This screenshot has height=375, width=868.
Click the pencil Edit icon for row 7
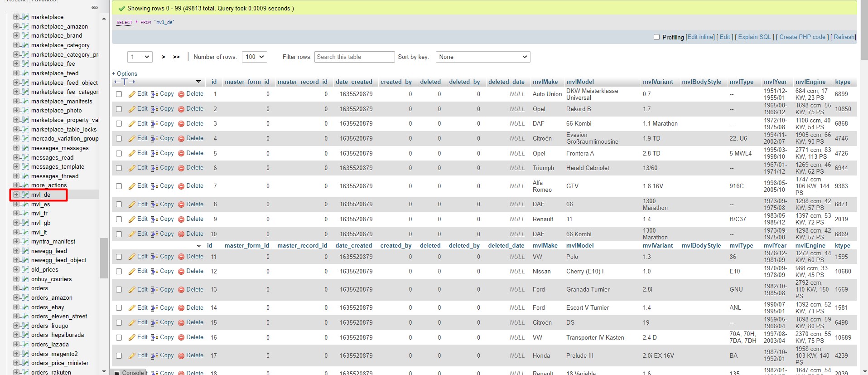[132, 186]
